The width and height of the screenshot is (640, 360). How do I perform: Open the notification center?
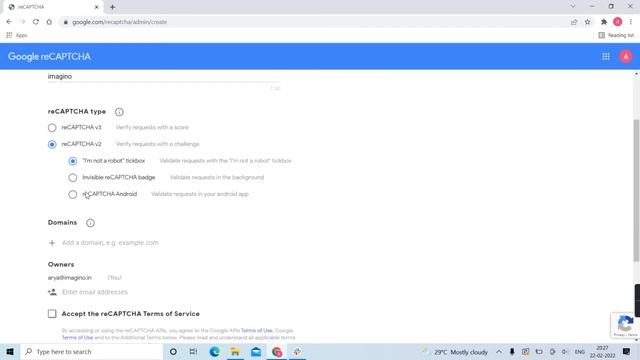(627, 351)
